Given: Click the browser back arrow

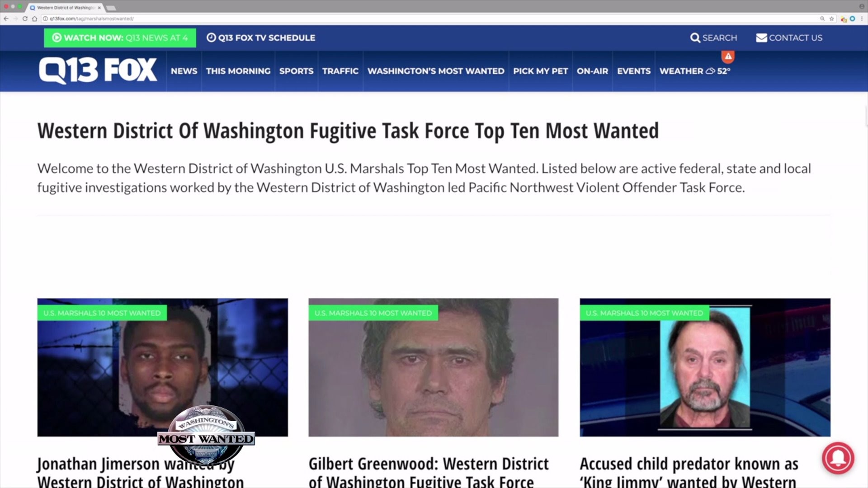Looking at the screenshot, I should coord(6,19).
